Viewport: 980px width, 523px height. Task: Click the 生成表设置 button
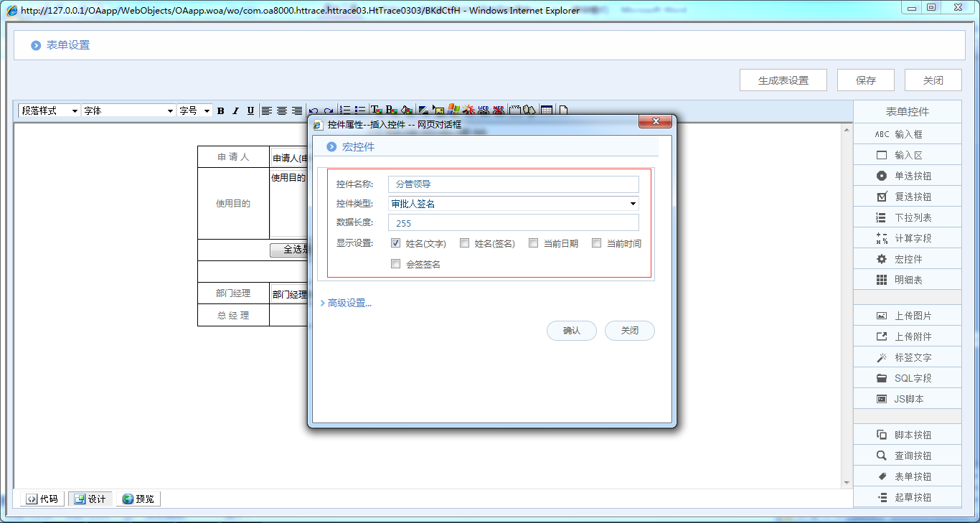783,80
